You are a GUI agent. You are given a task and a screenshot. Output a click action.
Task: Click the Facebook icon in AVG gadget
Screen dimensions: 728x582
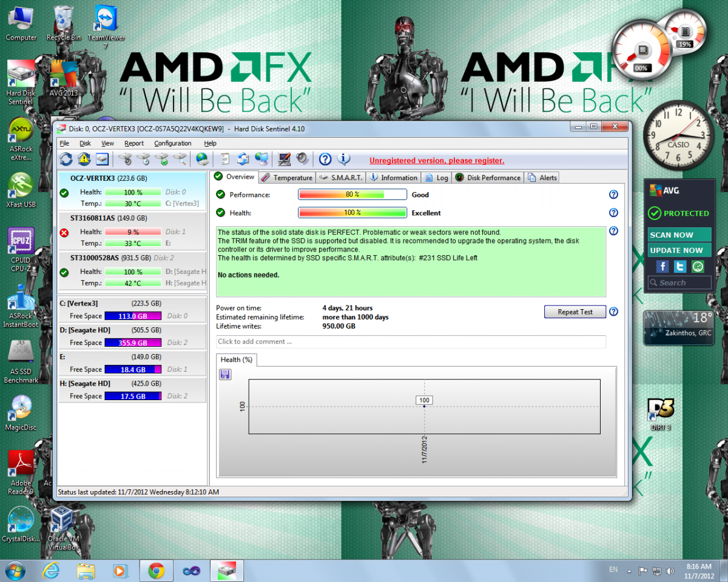[x=662, y=266]
